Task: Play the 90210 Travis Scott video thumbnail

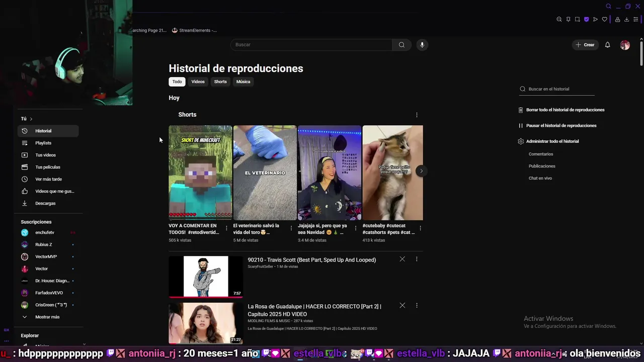Action: point(205,277)
